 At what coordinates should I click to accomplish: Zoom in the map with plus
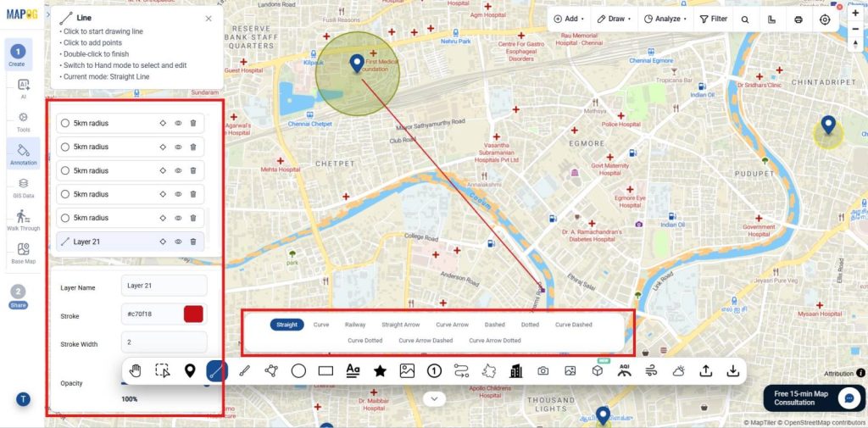(x=855, y=14)
